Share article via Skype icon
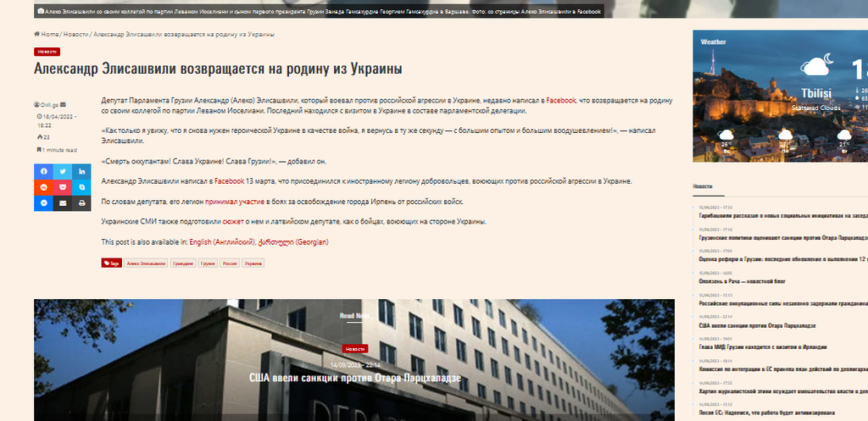This screenshot has width=868, height=421. coord(81,187)
